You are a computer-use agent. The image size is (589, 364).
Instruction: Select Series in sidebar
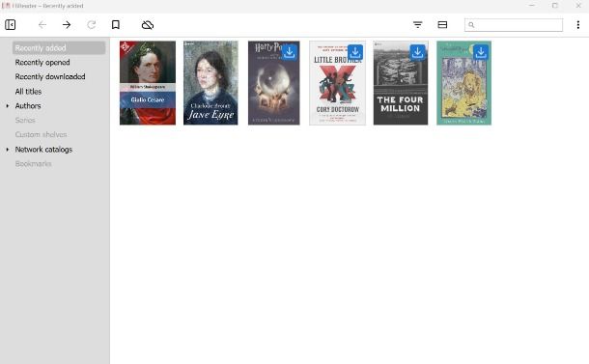coord(25,120)
